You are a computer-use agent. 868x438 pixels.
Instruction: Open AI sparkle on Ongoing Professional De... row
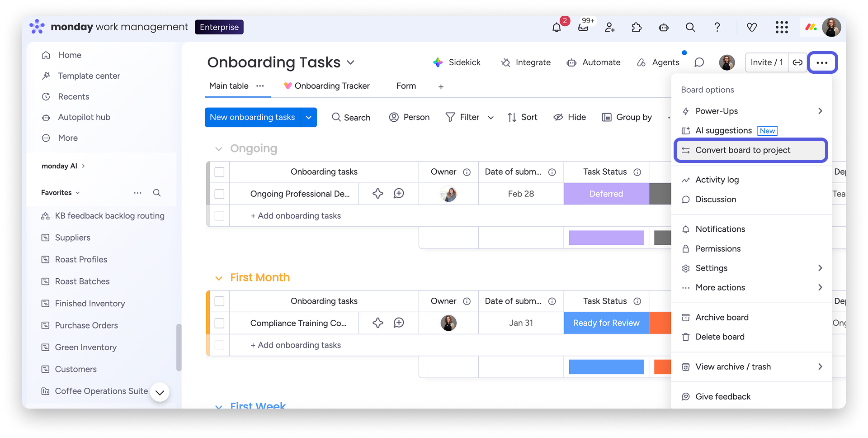pyautogui.click(x=378, y=194)
